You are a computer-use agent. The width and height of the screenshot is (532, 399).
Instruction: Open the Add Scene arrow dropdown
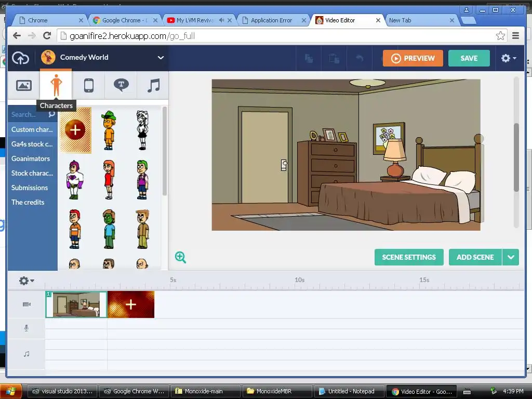(x=511, y=257)
